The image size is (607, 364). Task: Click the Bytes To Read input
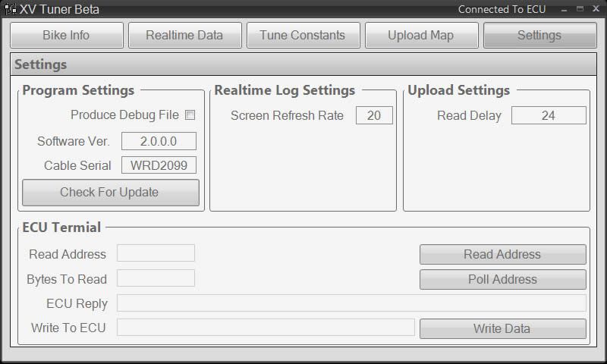tap(156, 278)
